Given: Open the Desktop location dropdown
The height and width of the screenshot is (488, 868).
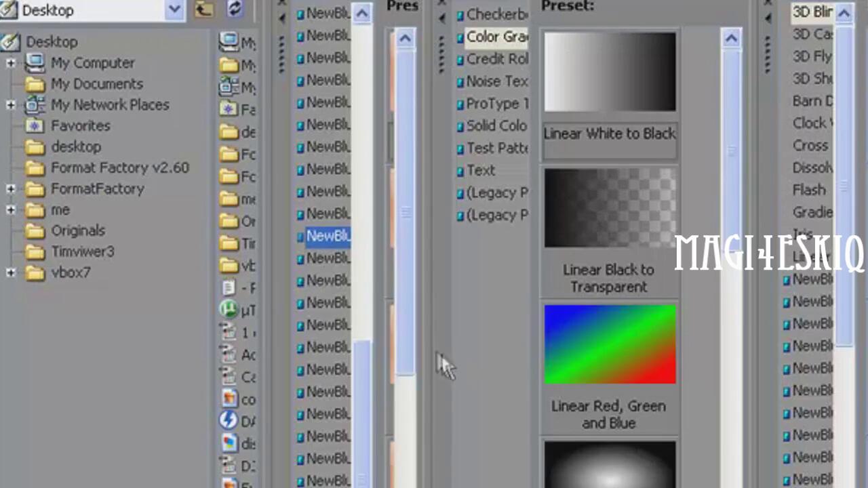Looking at the screenshot, I should pos(174,9).
